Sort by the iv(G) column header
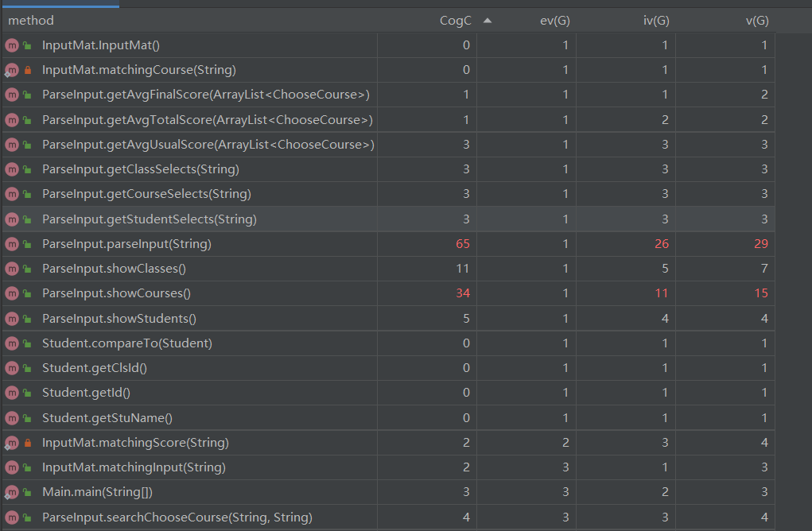Image resolution: width=812 pixels, height=531 pixels. pyautogui.click(x=655, y=21)
